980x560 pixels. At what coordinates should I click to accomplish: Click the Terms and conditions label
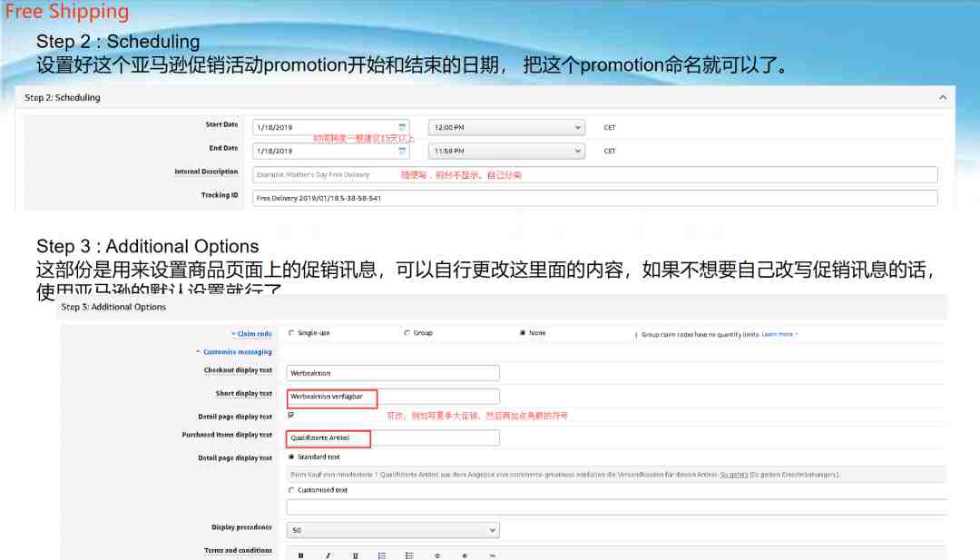click(x=238, y=551)
